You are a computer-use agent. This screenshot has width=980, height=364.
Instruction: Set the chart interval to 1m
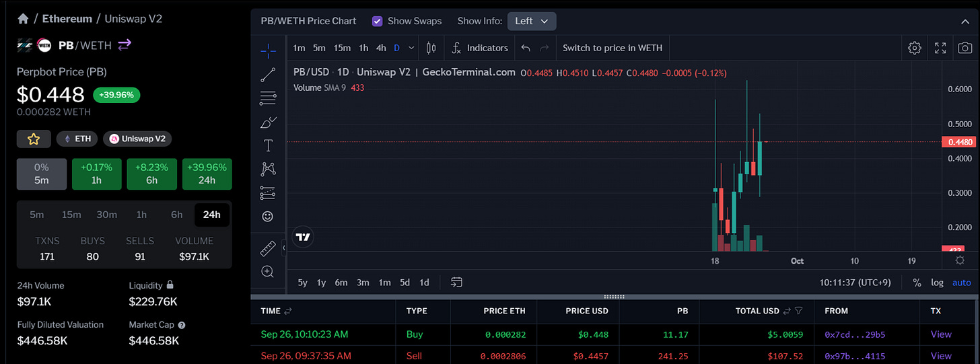click(300, 48)
